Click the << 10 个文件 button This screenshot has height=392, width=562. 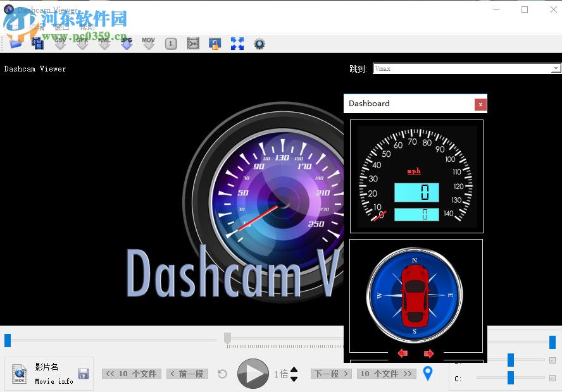coord(131,374)
